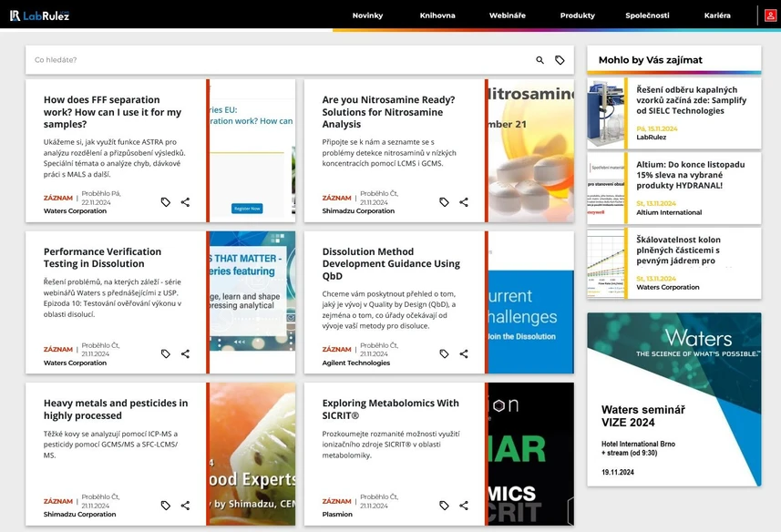This screenshot has width=781, height=532.
Task: Open 'Exploring Metabolomics With SICRIT' title
Action: (390, 409)
